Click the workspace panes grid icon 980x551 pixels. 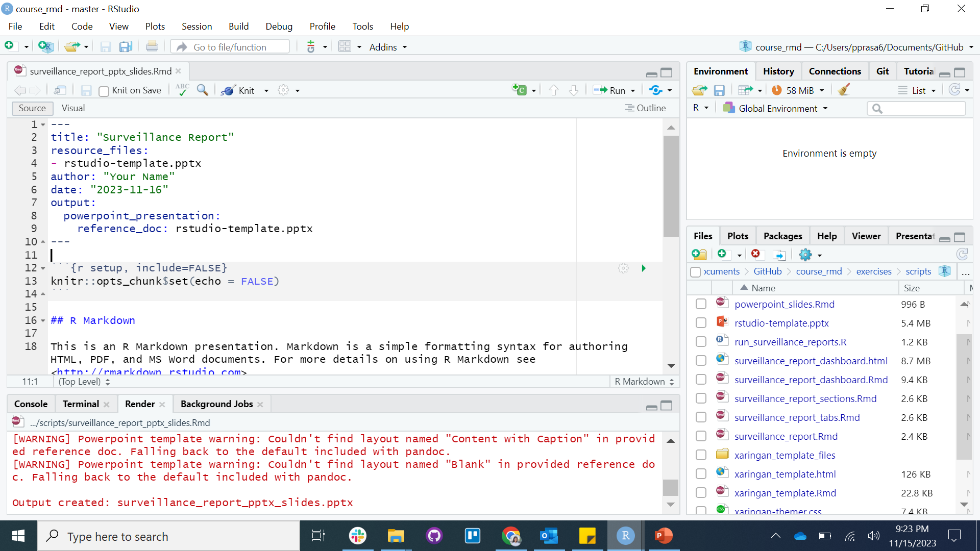click(345, 46)
